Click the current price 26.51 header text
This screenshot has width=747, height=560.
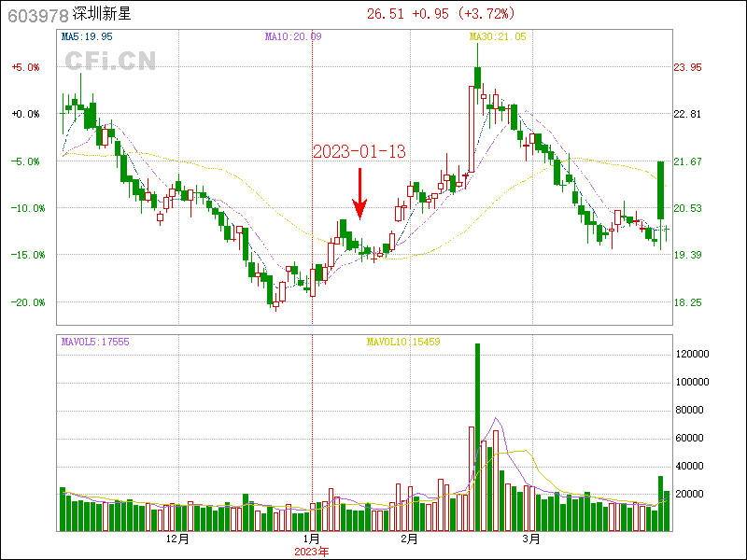pyautogui.click(x=386, y=14)
